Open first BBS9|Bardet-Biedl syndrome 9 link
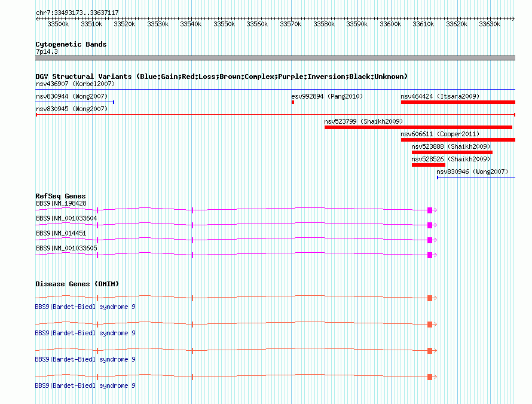Image resolution: width=532 pixels, height=404 pixels. [85, 307]
